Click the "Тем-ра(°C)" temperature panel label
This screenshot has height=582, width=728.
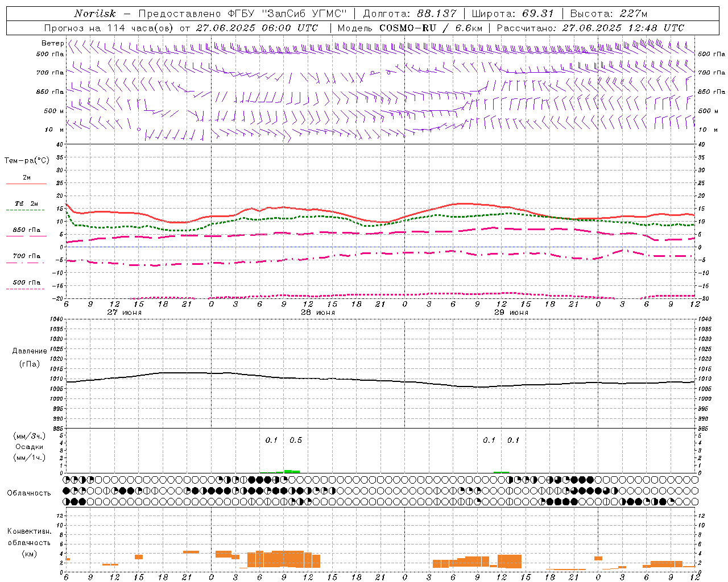coord(27,161)
